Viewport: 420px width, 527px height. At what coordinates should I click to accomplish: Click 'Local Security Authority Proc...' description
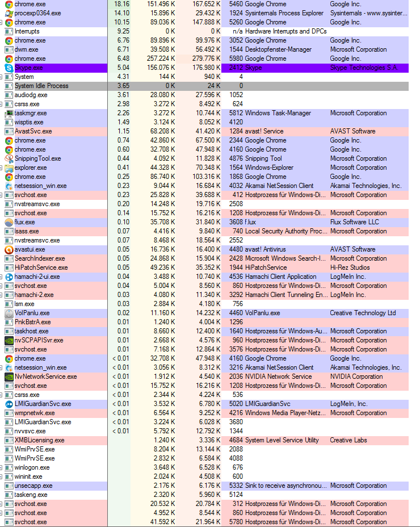tap(286, 231)
